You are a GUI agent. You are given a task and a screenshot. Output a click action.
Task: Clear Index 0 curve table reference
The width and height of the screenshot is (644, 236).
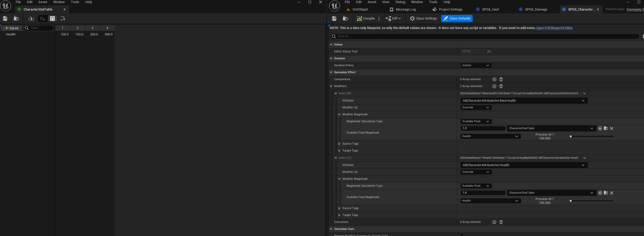[612, 128]
